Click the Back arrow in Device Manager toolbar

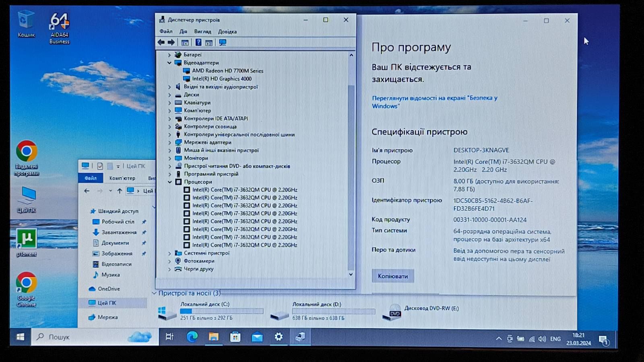[161, 42]
